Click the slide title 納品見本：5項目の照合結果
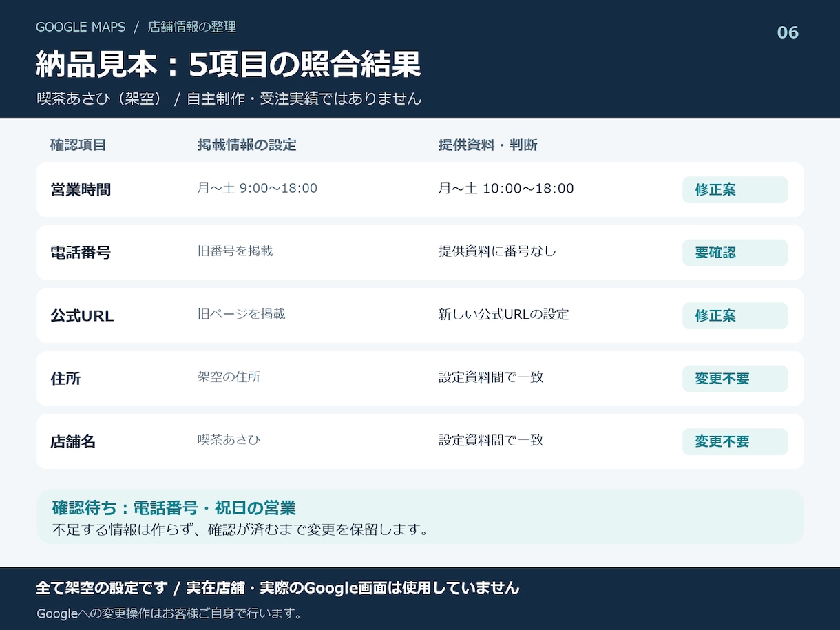The width and height of the screenshot is (840, 630). (229, 65)
